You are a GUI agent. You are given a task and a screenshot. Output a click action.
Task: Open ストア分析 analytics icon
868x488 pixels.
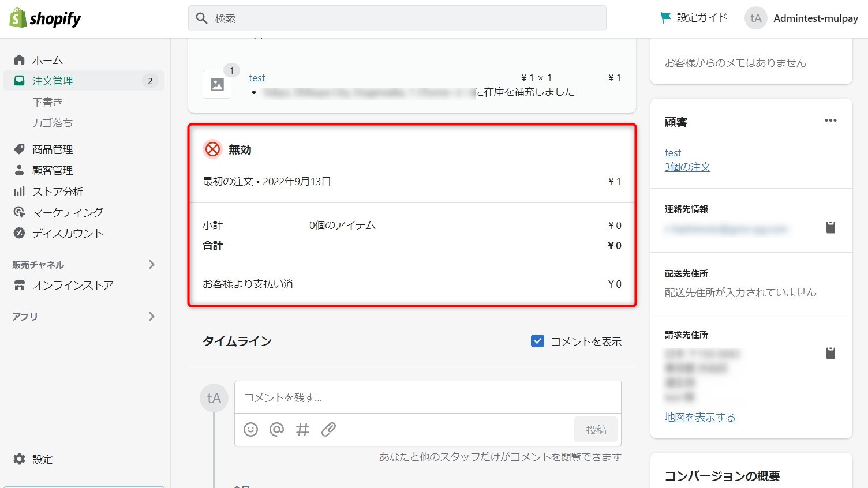[19, 191]
